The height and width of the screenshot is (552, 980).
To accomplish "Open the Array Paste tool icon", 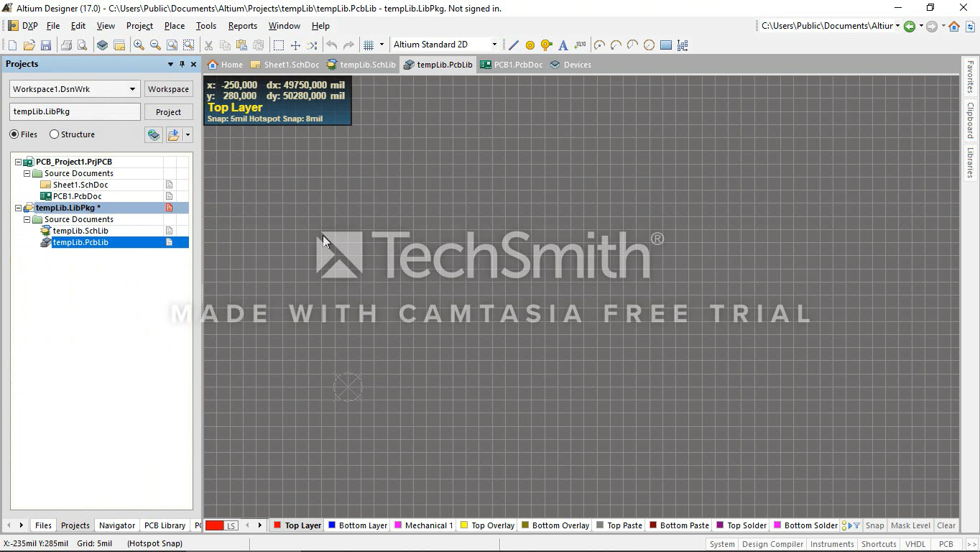I will (683, 45).
